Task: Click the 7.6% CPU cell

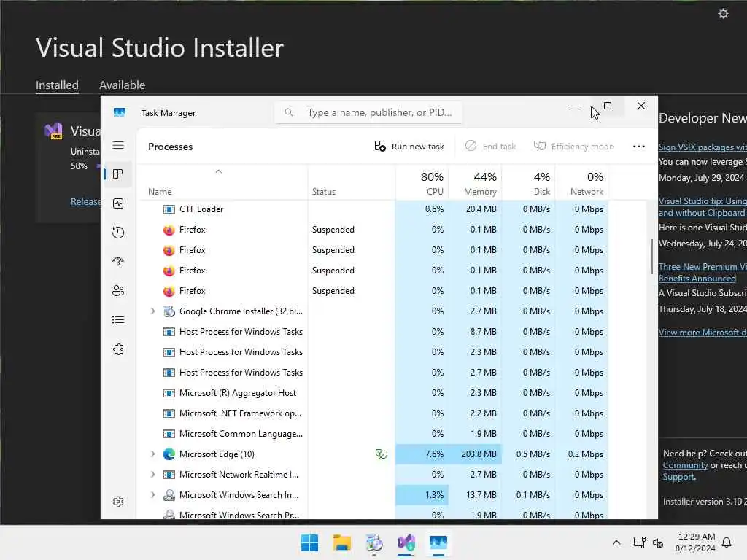Action: (x=422, y=454)
